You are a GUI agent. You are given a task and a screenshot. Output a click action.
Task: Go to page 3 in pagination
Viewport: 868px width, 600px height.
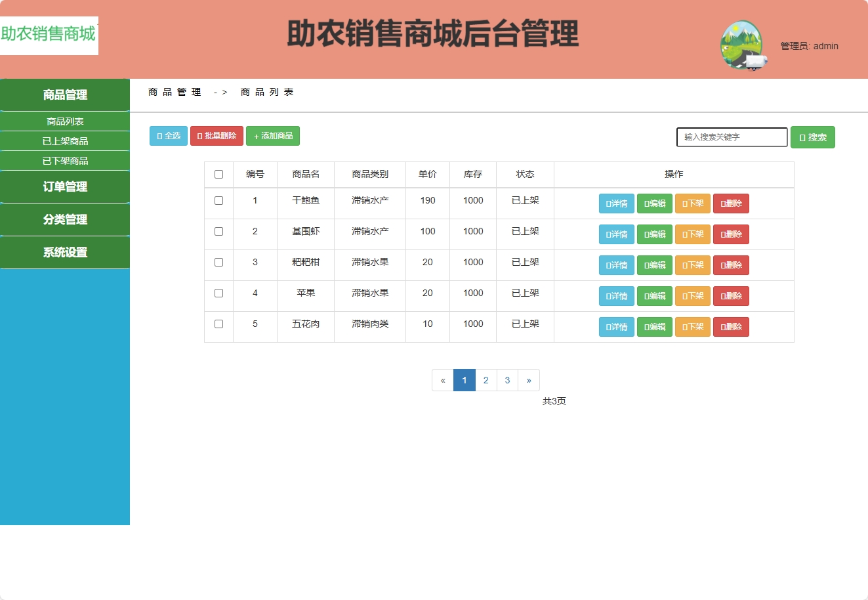tap(507, 379)
